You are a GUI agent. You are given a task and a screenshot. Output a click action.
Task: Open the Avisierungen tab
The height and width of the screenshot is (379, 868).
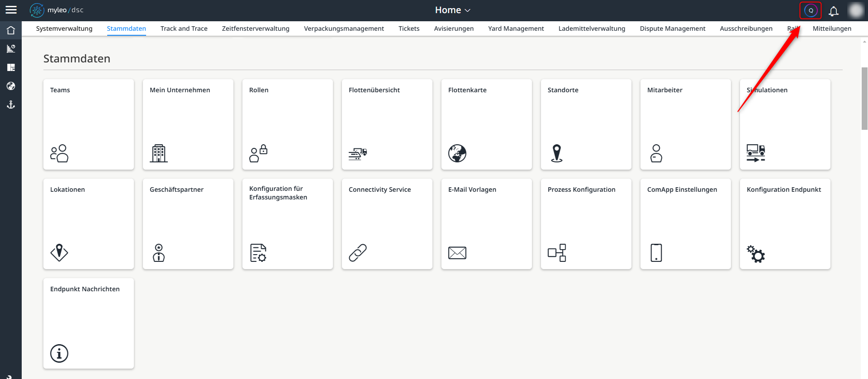click(x=454, y=28)
